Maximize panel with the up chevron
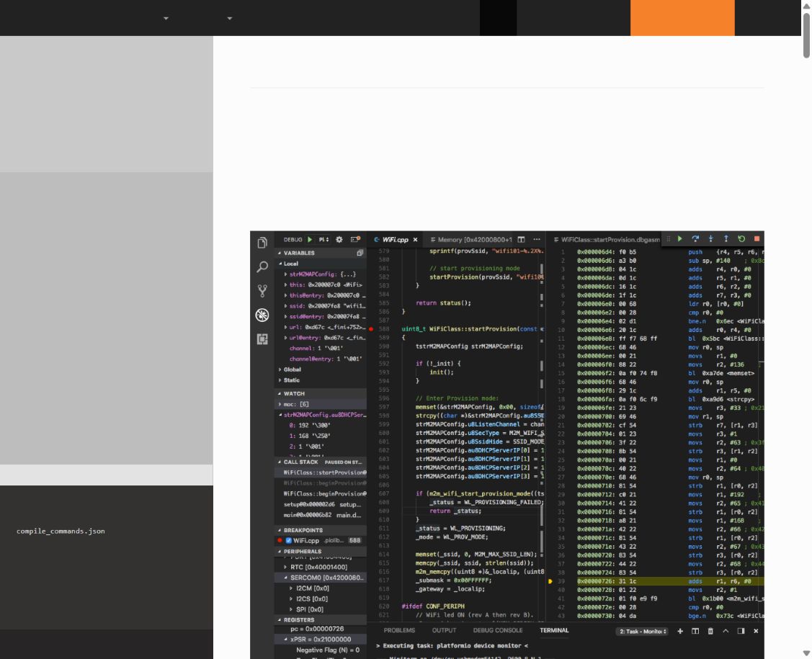The height and width of the screenshot is (659, 812). [726, 631]
